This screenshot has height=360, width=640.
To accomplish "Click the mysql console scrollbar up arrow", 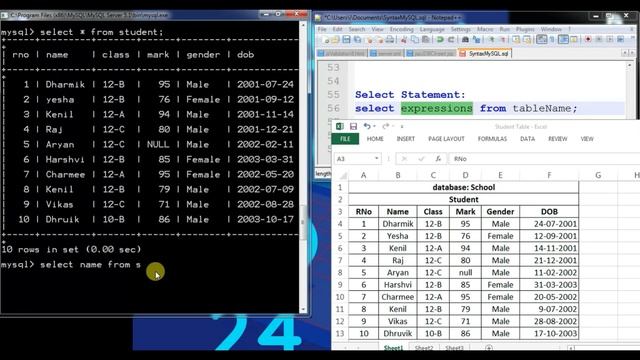I will [303, 24].
